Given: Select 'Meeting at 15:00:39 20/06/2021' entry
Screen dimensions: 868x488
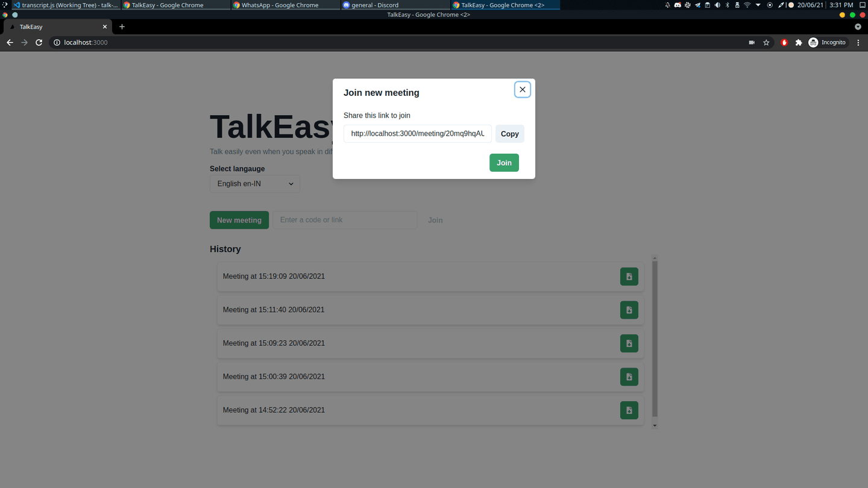Looking at the screenshot, I should pyautogui.click(x=430, y=377).
